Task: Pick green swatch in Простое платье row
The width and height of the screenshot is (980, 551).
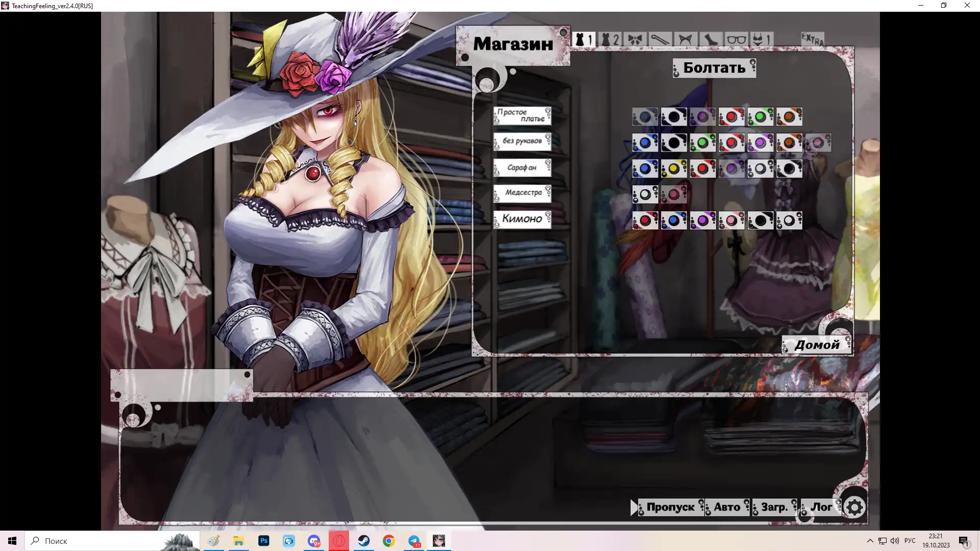Action: click(x=760, y=117)
